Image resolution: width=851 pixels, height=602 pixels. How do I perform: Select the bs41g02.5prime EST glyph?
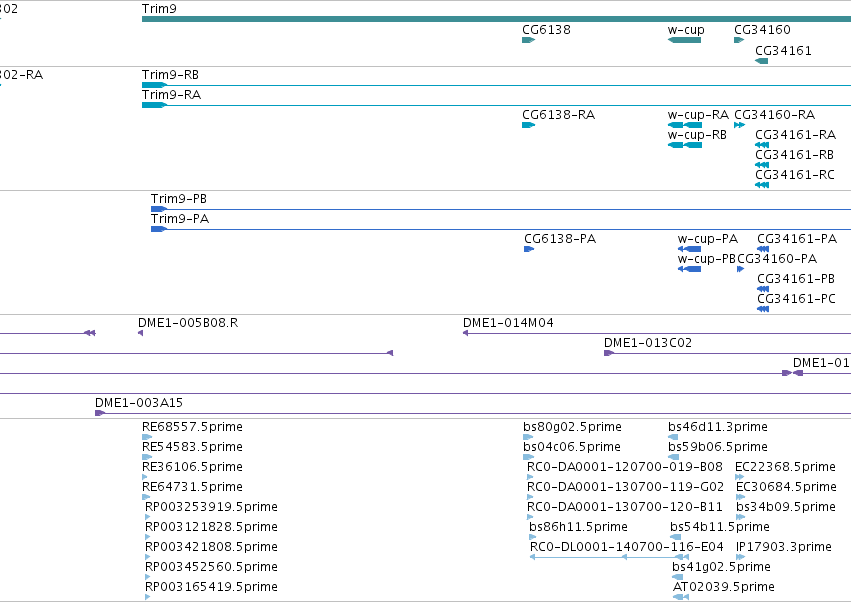coord(678,578)
